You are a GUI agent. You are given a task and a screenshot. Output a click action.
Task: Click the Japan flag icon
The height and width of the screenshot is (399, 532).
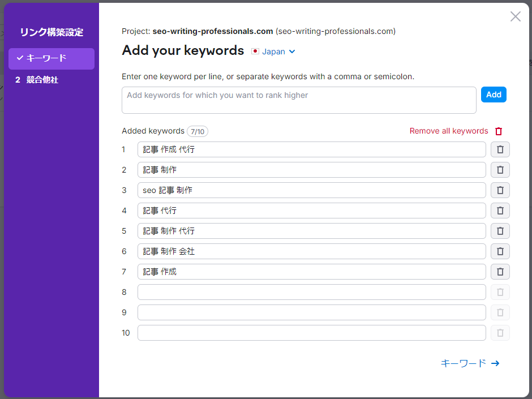click(x=255, y=51)
